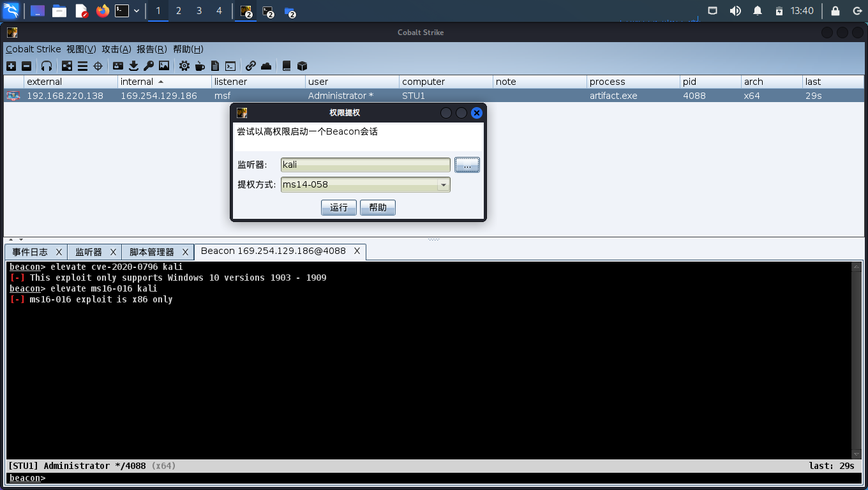This screenshot has width=868, height=490.
Task: Open notifications via the bell icon
Action: (758, 11)
